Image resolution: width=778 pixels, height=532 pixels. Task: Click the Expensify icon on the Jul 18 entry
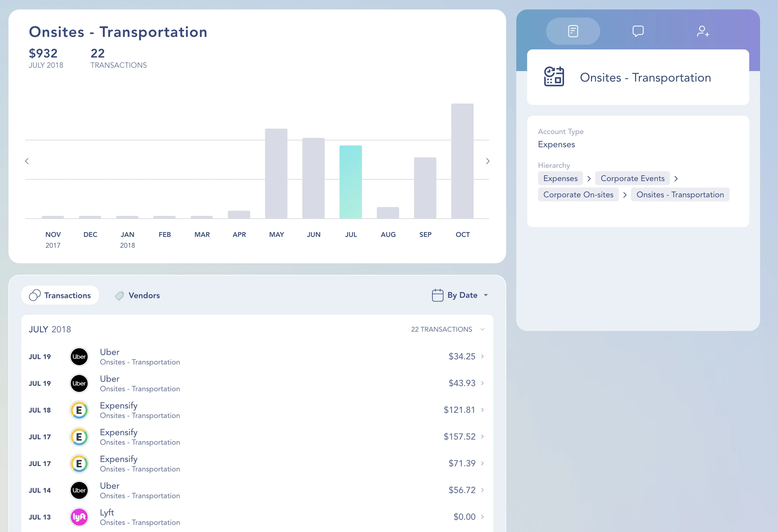[79, 410]
